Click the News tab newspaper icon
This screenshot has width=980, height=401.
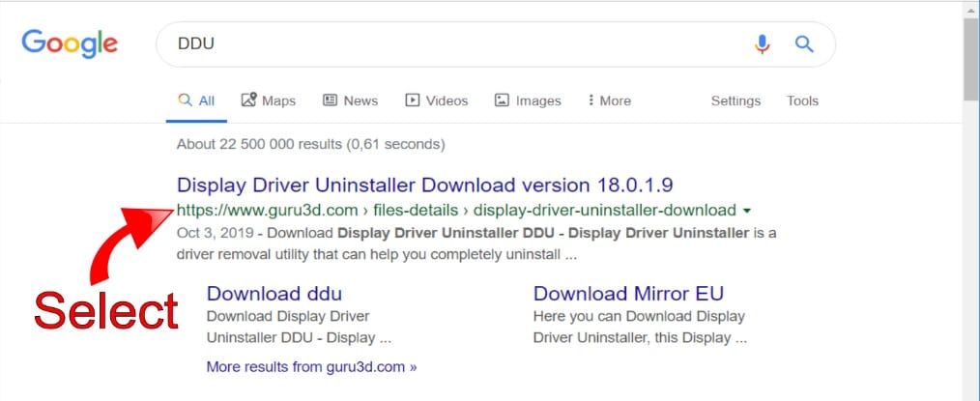click(331, 100)
